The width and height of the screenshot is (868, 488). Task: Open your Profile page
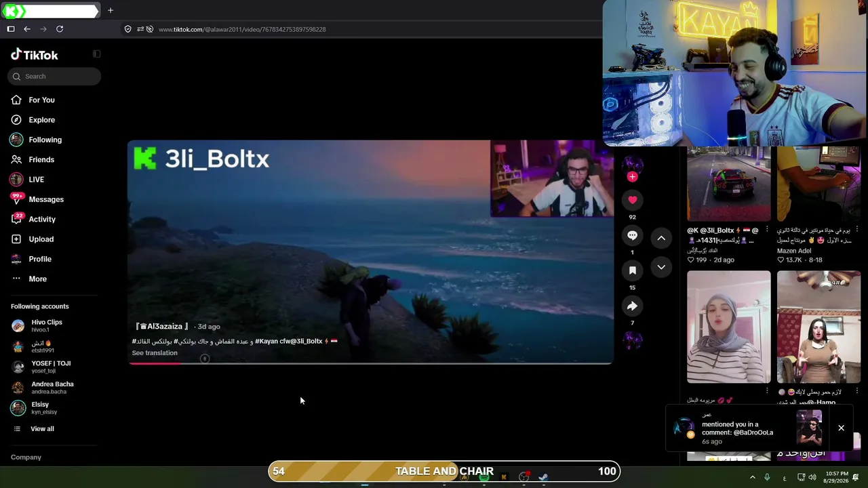coord(40,259)
